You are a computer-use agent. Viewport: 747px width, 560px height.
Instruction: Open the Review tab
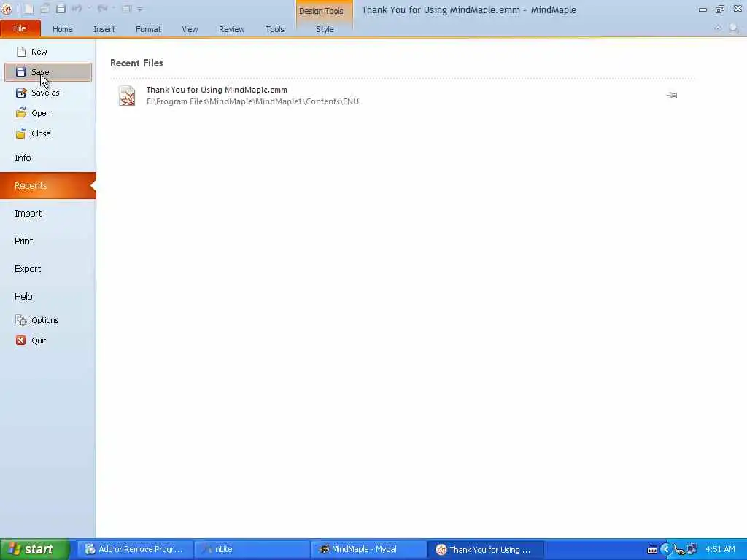tap(231, 29)
